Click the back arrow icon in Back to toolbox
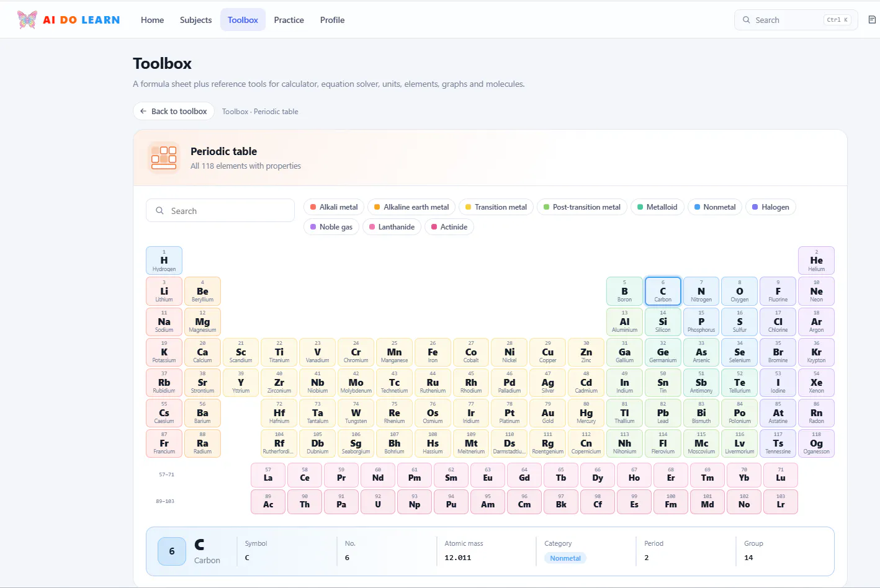 click(143, 111)
